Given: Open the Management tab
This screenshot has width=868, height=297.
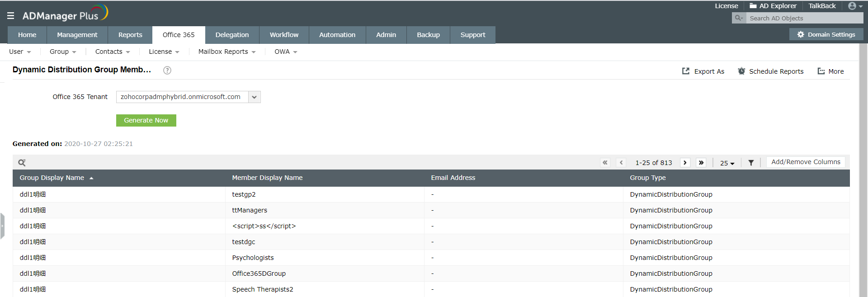Looking at the screenshot, I should tap(77, 35).
